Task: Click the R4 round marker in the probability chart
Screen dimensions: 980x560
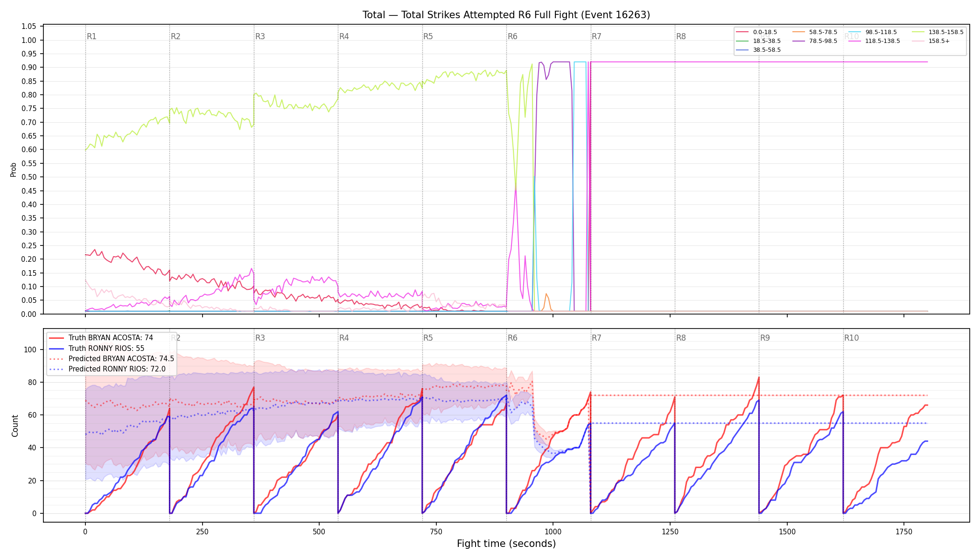Action: pos(344,36)
